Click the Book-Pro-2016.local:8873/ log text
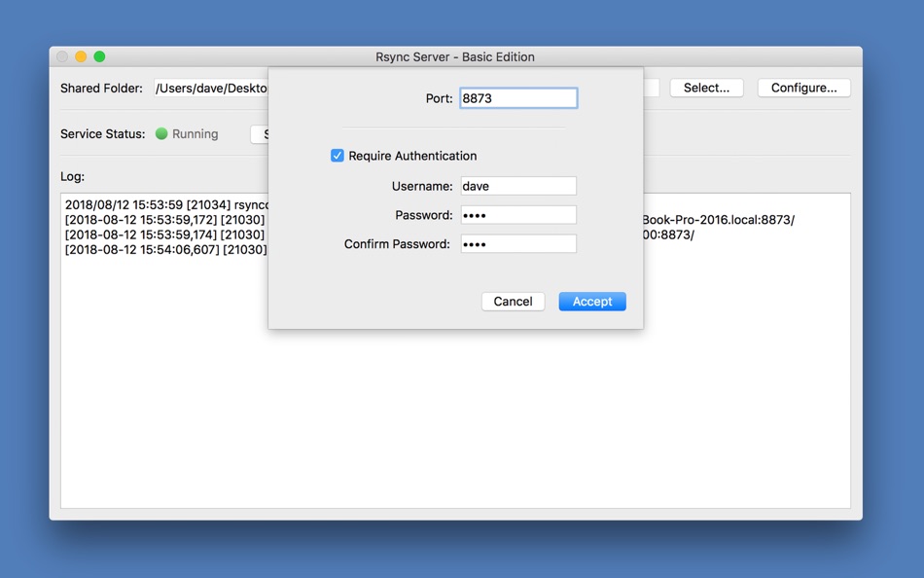The image size is (924, 578). pyautogui.click(x=719, y=219)
